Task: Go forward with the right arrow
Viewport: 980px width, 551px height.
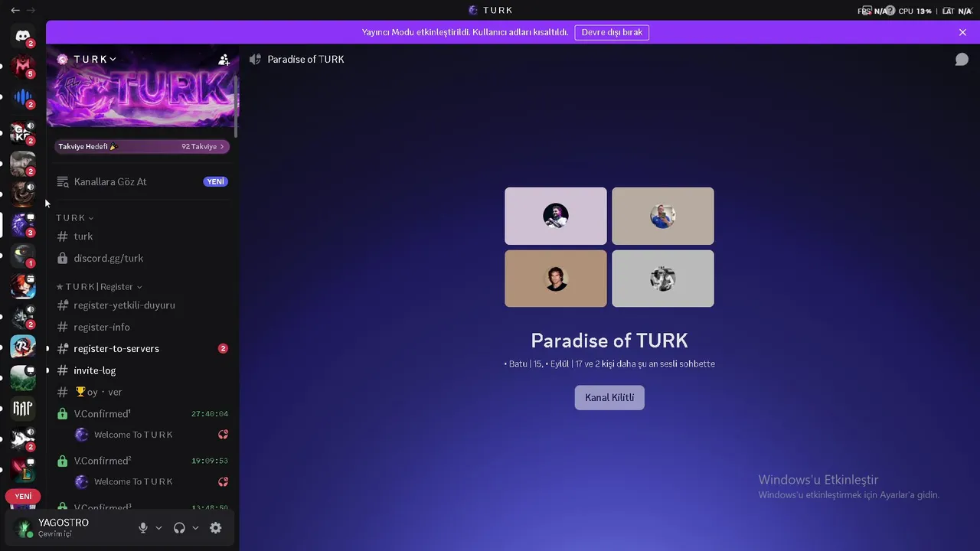Action: coord(31,10)
